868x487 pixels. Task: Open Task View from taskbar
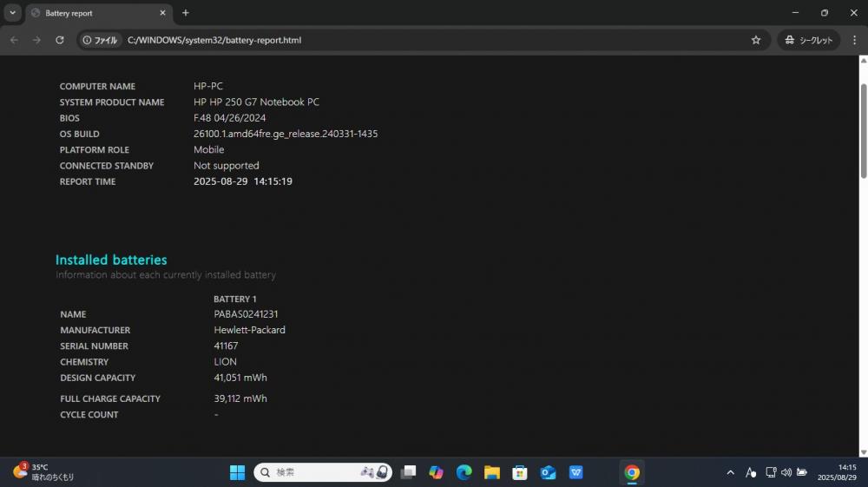[408, 472]
